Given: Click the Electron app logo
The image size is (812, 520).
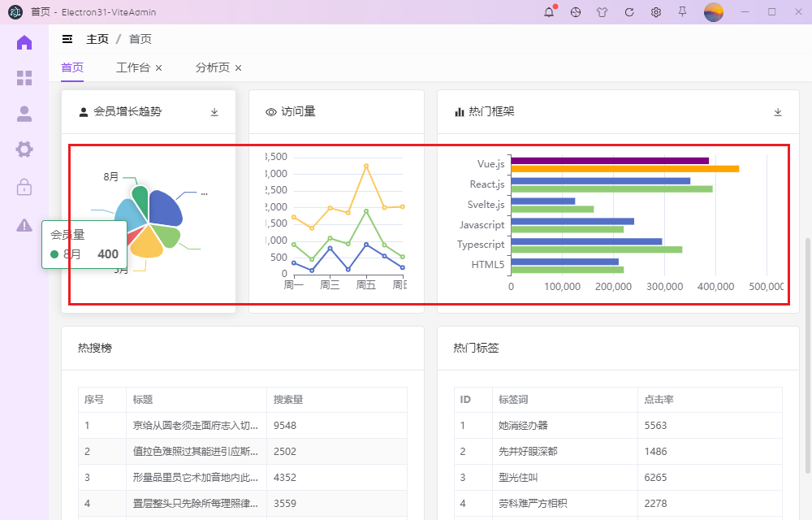Looking at the screenshot, I should click(15, 12).
